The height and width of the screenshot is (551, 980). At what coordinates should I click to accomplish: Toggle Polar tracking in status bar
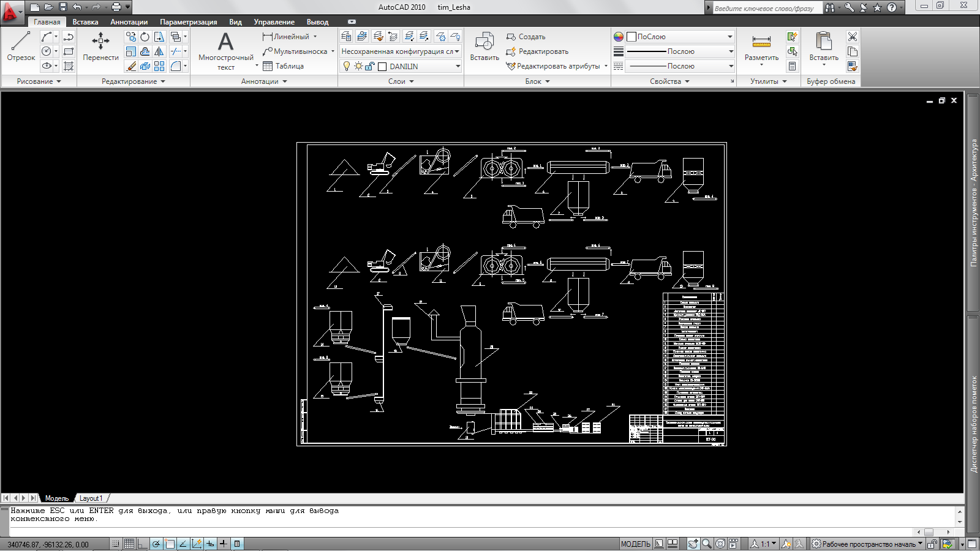pyautogui.click(x=156, y=544)
